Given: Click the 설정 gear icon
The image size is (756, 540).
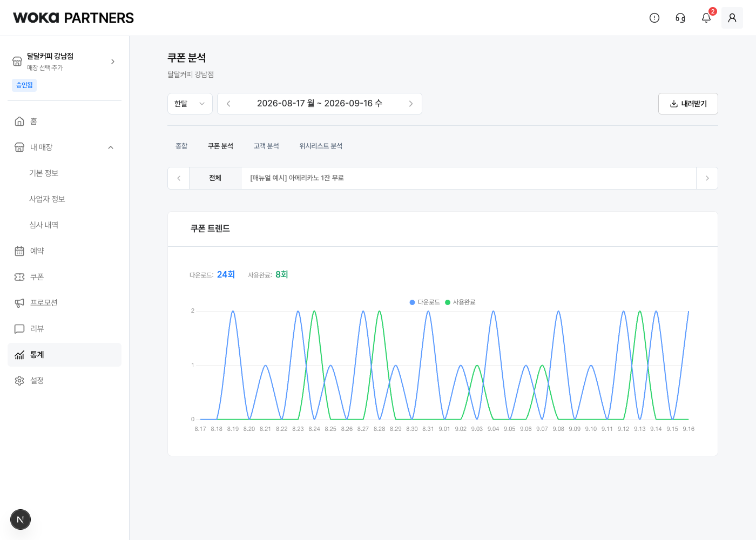Looking at the screenshot, I should [x=19, y=381].
